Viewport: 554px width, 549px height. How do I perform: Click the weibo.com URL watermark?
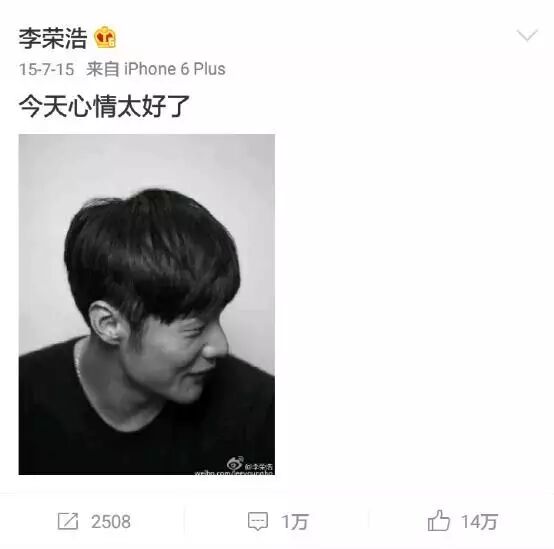pyautogui.click(x=234, y=472)
